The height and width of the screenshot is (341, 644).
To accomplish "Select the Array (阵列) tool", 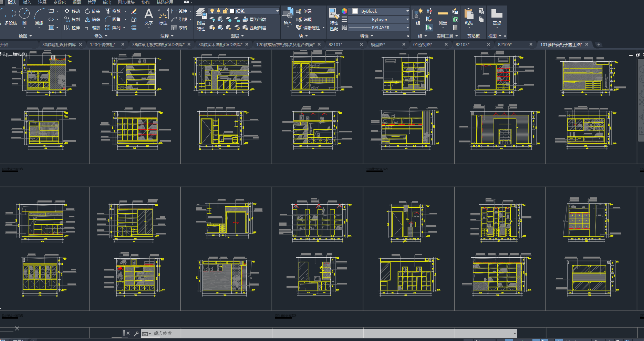I will click(x=113, y=28).
